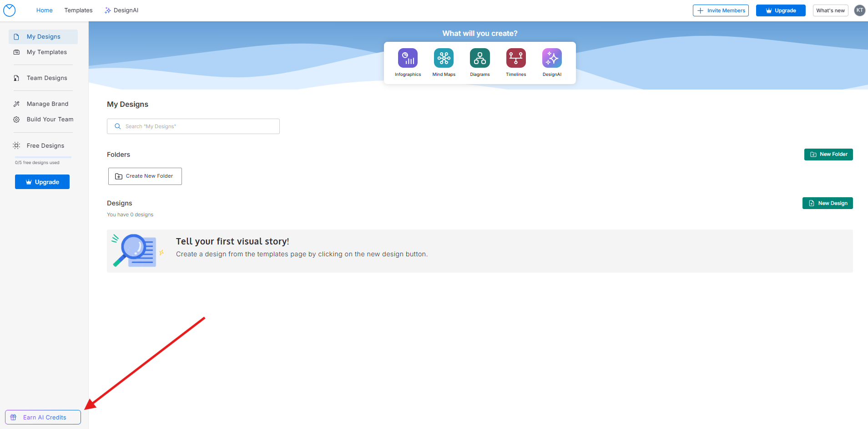Switch to the Templates tab
868x429 pixels.
point(78,10)
